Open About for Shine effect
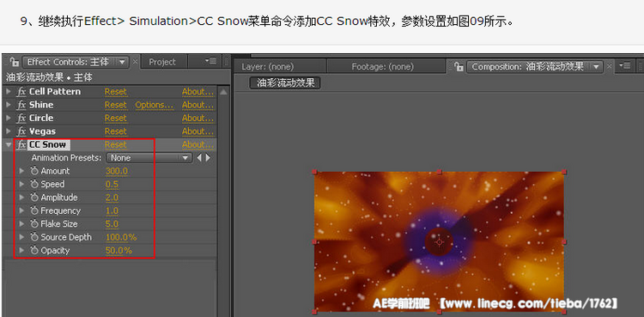The height and width of the screenshot is (317, 644). click(198, 105)
